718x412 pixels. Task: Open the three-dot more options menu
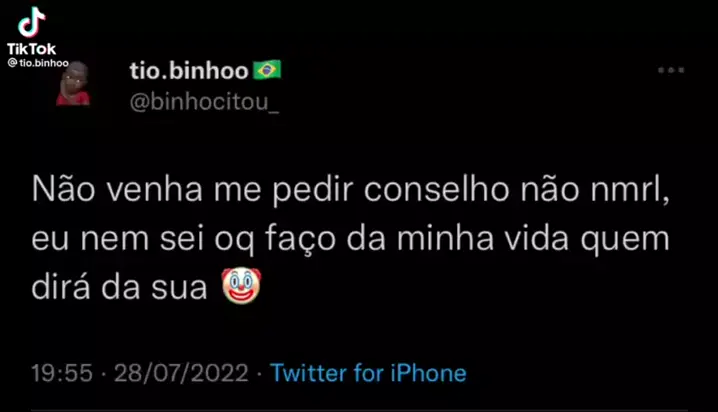pyautogui.click(x=671, y=70)
